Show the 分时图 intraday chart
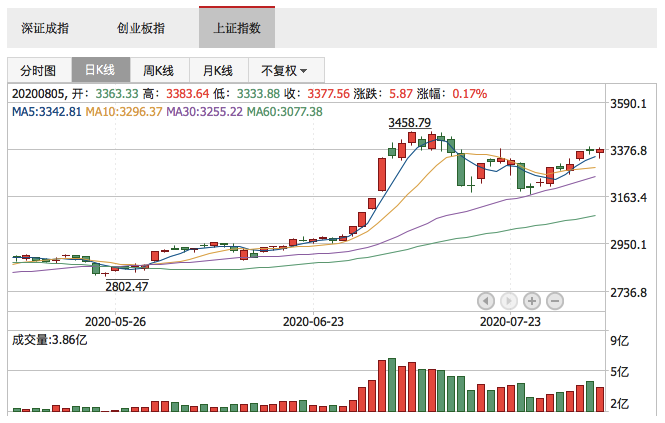The height and width of the screenshot is (423, 665). click(39, 70)
